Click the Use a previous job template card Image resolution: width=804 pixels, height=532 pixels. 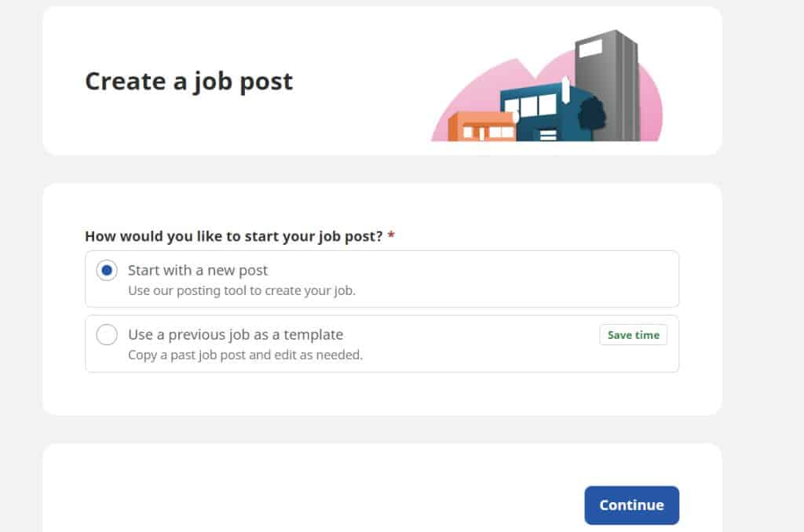pos(382,344)
